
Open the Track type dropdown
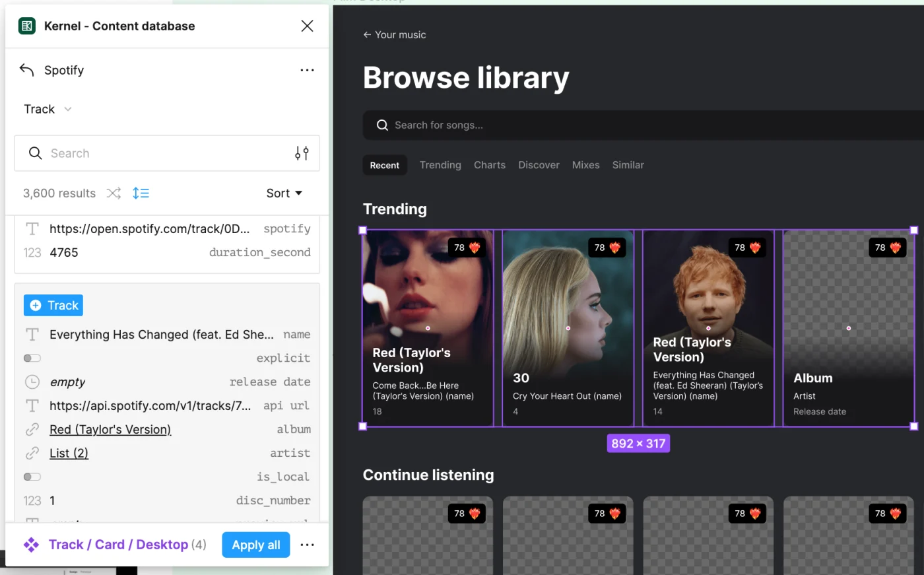pyautogui.click(x=48, y=109)
